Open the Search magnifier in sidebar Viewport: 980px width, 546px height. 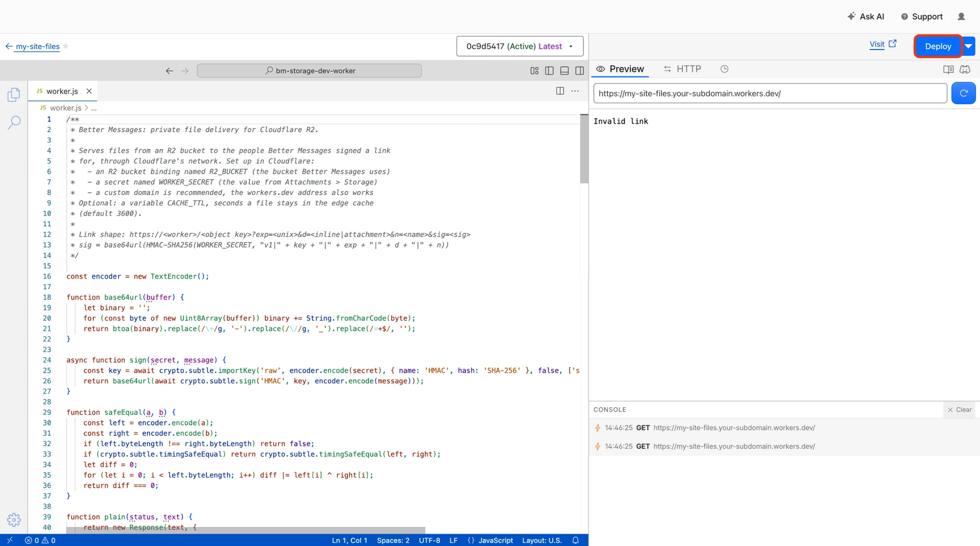click(14, 122)
